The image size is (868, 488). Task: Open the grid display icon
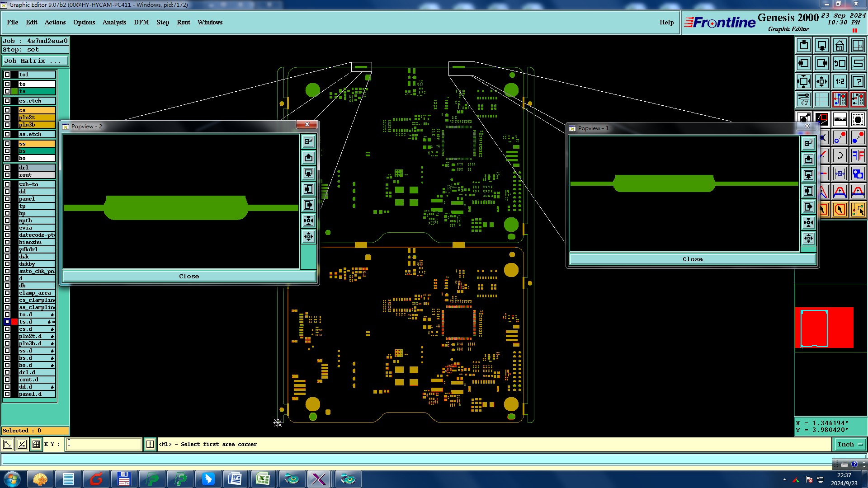(821, 99)
